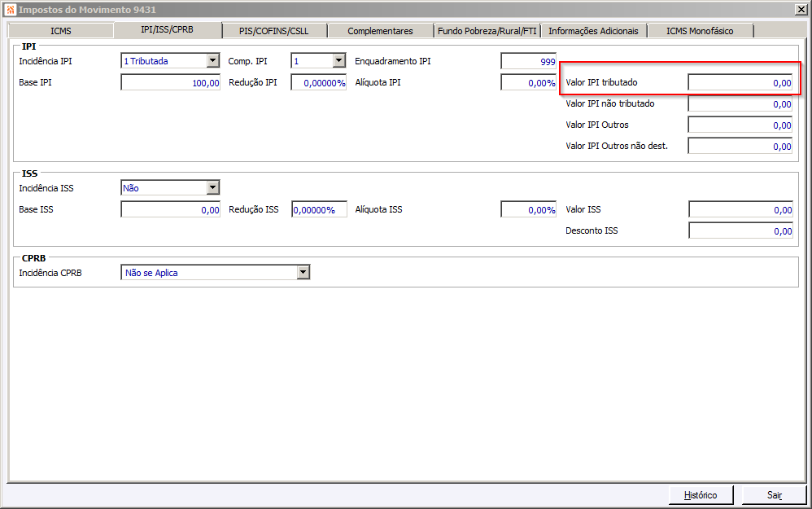
Task: Click the Desconto ISS field
Action: coord(740,230)
